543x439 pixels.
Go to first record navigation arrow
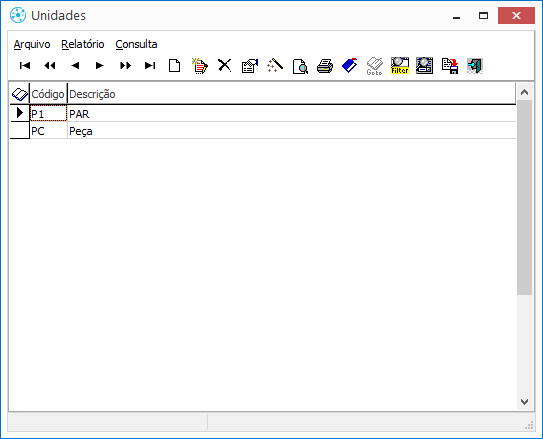pyautogui.click(x=25, y=65)
